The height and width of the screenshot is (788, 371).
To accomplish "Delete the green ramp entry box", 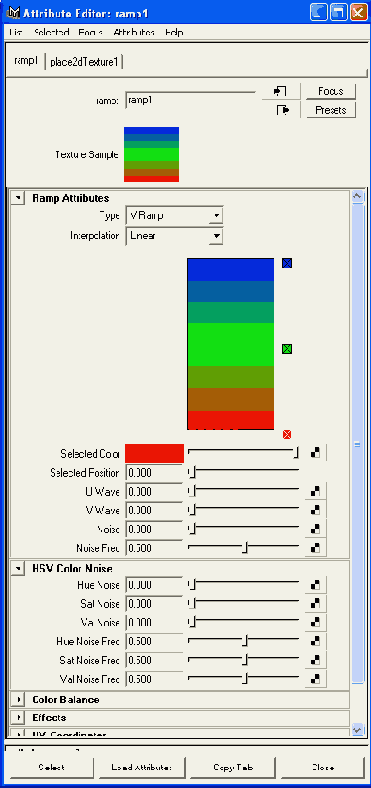I will coord(287,349).
